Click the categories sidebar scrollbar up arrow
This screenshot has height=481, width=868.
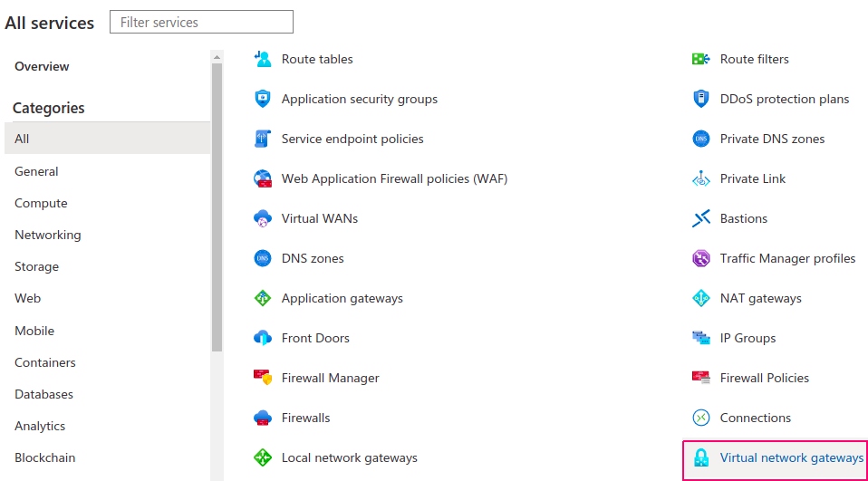[217, 56]
